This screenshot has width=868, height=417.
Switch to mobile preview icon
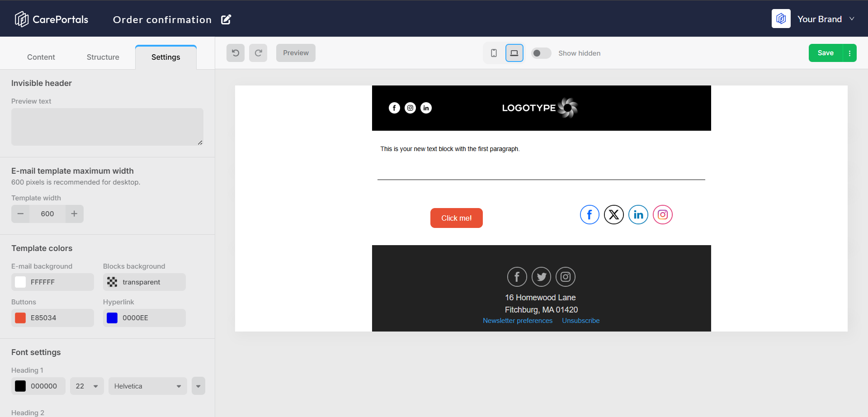pos(494,53)
